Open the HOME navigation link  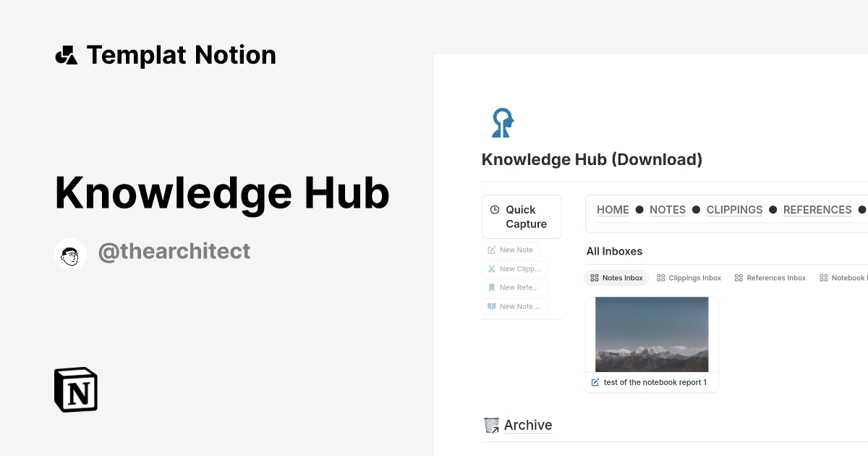[x=613, y=210]
